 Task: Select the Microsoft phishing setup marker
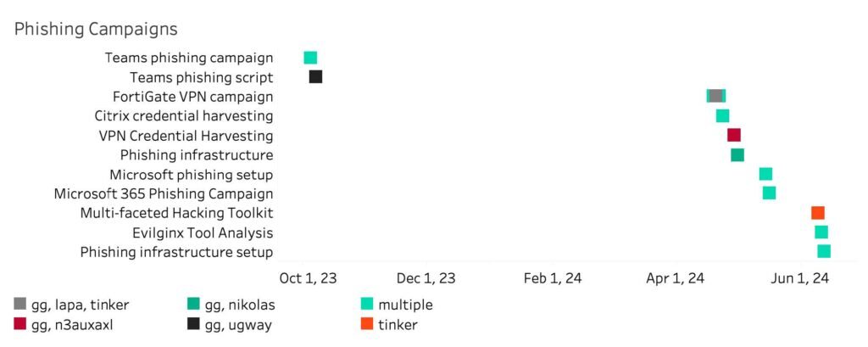pyautogui.click(x=765, y=174)
